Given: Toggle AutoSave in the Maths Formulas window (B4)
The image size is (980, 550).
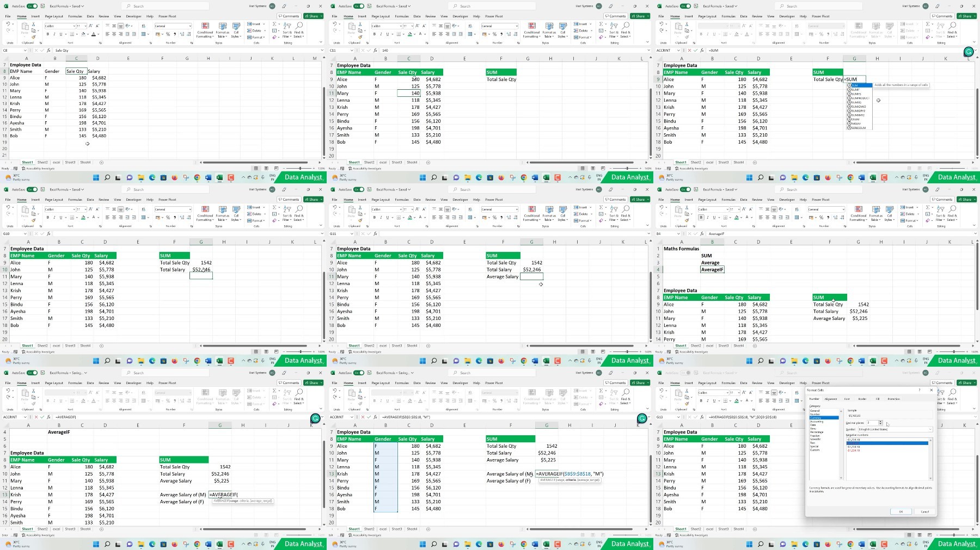Looking at the screenshot, I should click(x=685, y=189).
